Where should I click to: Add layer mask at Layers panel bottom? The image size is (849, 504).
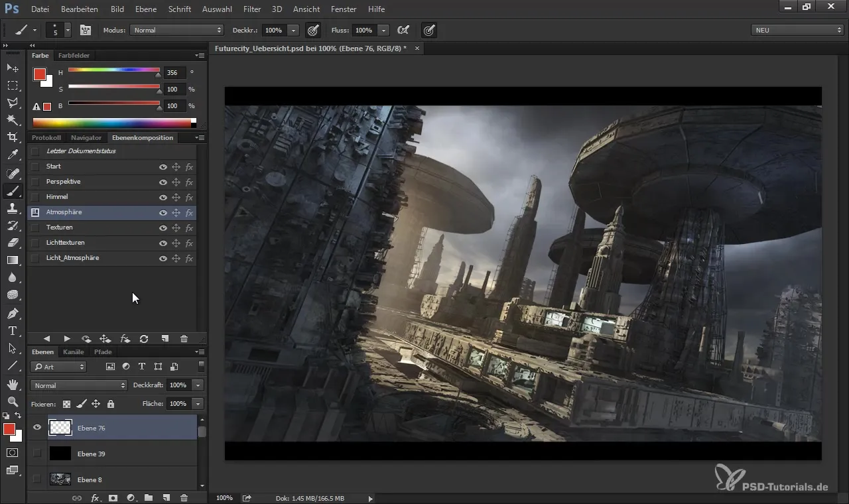click(113, 497)
